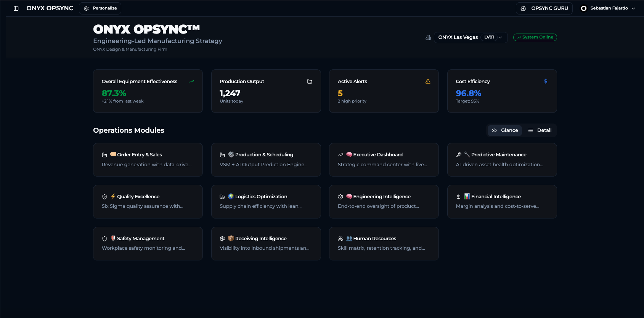This screenshot has width=644, height=318.
Task: Click the warning icon on Active Alerts
Action: [x=428, y=81]
